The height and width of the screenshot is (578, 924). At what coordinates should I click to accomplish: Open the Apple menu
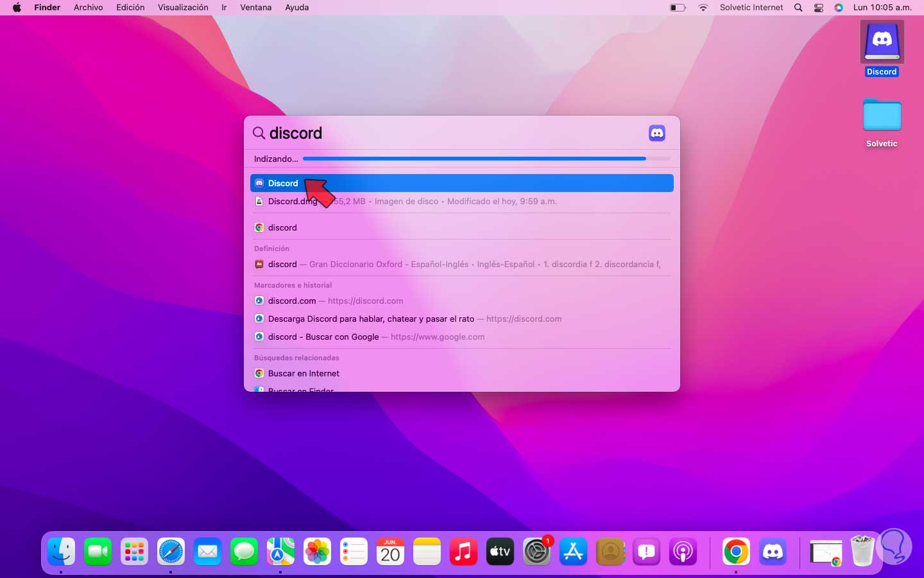(17, 8)
